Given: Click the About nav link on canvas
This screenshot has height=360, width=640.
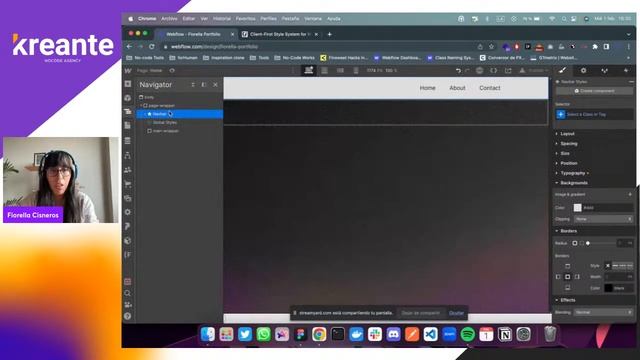Looking at the screenshot, I should (457, 88).
